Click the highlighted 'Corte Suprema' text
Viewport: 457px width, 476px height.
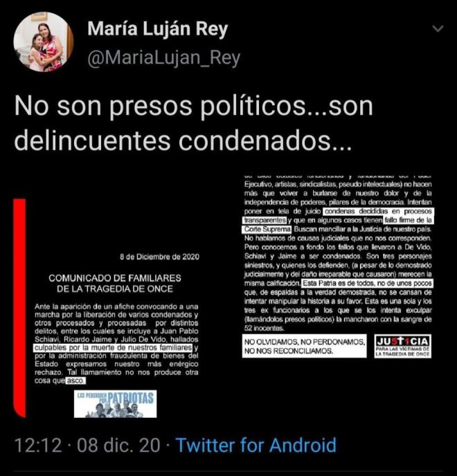pos(267,229)
